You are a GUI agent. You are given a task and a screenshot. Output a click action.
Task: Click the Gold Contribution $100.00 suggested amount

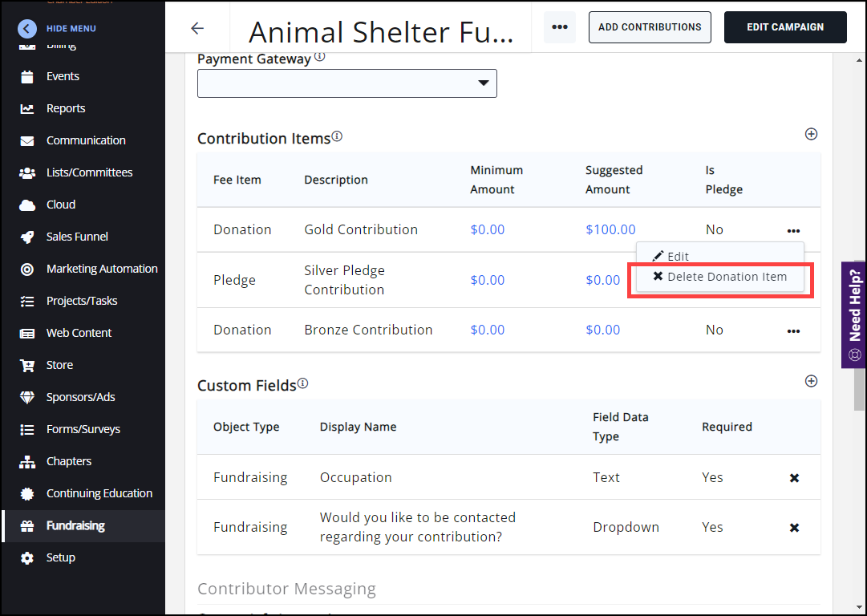(x=610, y=229)
